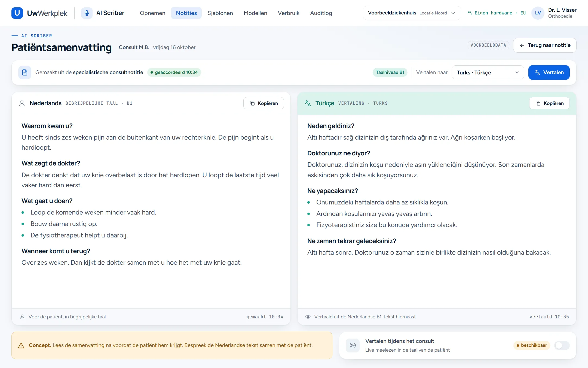Viewport: 588px width, 368px height.
Task: Expand the Voorbeeldziekenhuis location selector
Action: click(412, 13)
